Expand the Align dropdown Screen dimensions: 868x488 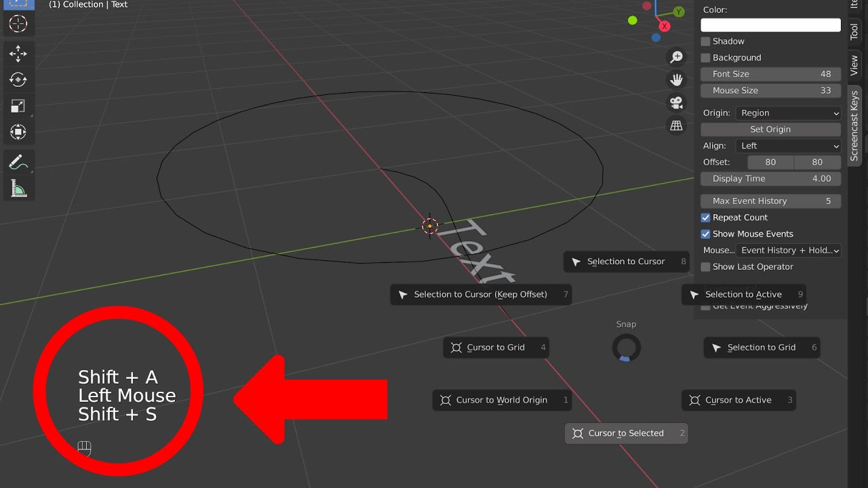tap(787, 145)
